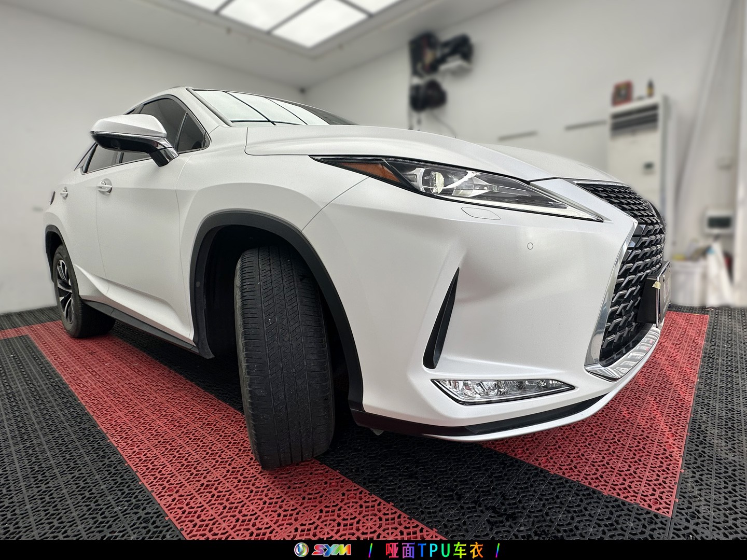
Task: Click the SYM logo in the bottom banner
Action: (x=323, y=550)
